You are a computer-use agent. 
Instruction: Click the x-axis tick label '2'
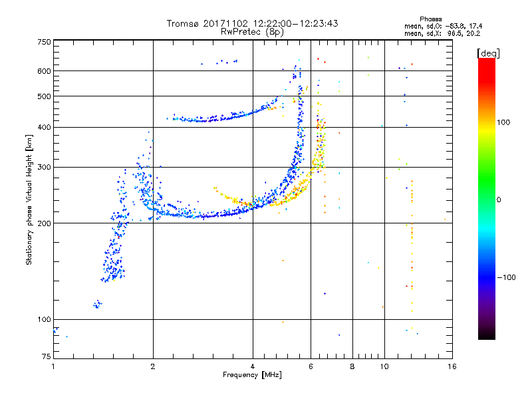coord(153,366)
